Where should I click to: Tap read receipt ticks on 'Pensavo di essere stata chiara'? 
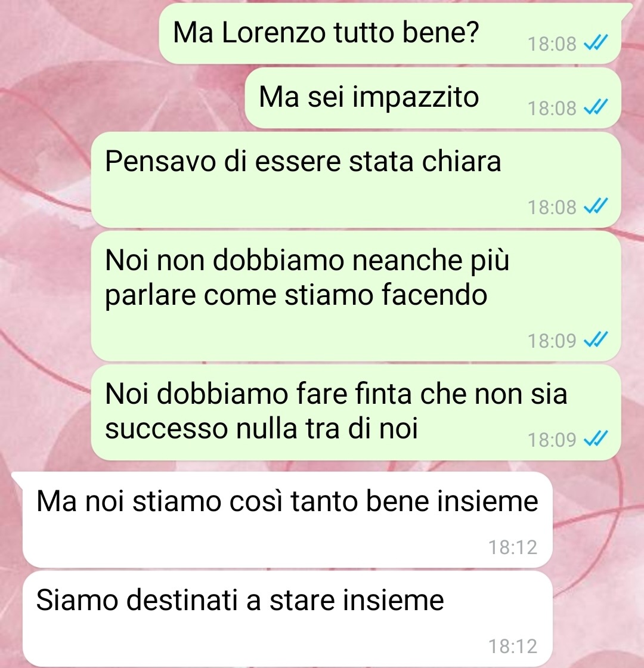596,206
